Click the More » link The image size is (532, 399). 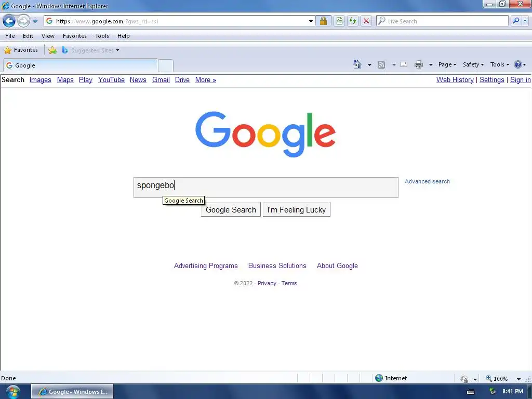pos(206,79)
